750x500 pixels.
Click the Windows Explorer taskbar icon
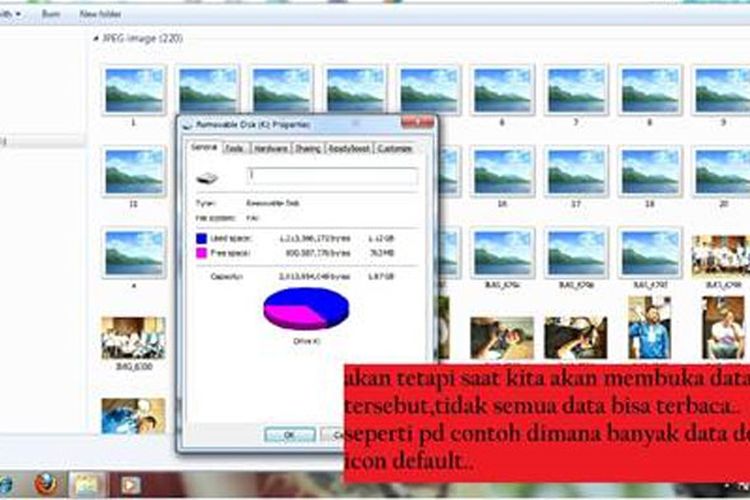pos(85,485)
